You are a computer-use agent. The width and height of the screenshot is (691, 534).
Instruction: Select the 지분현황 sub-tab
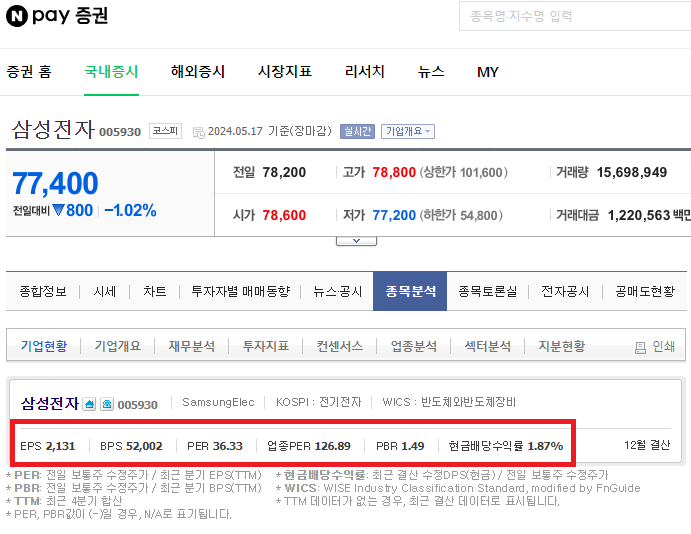pyautogui.click(x=562, y=346)
